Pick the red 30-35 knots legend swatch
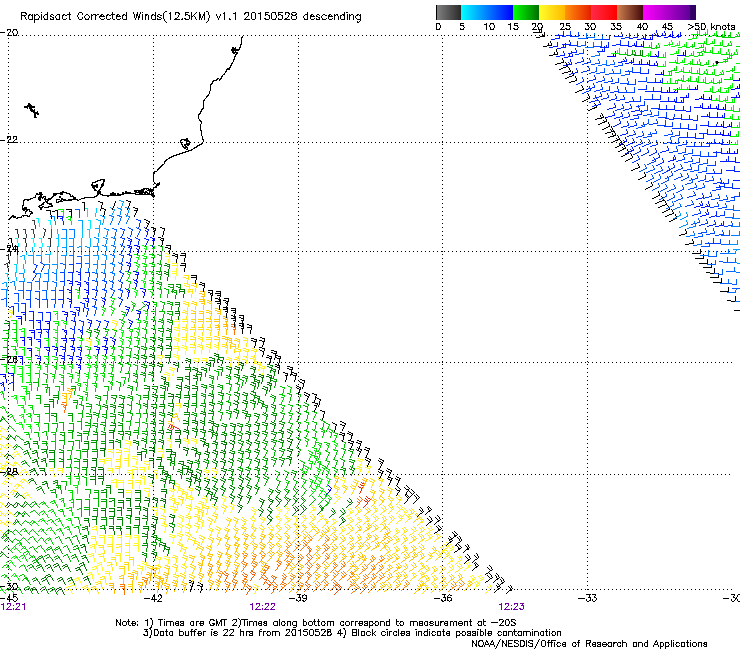Viewport: 740px width, 650px height. coord(604,12)
